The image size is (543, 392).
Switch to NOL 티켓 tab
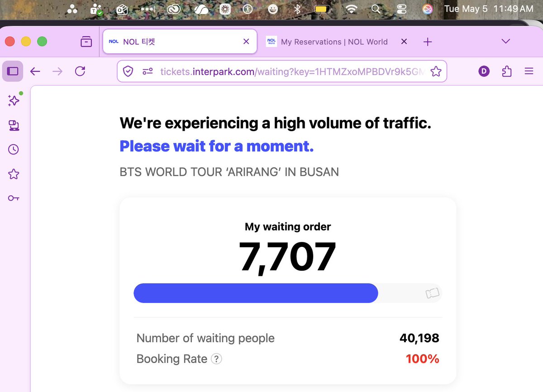[x=180, y=42]
